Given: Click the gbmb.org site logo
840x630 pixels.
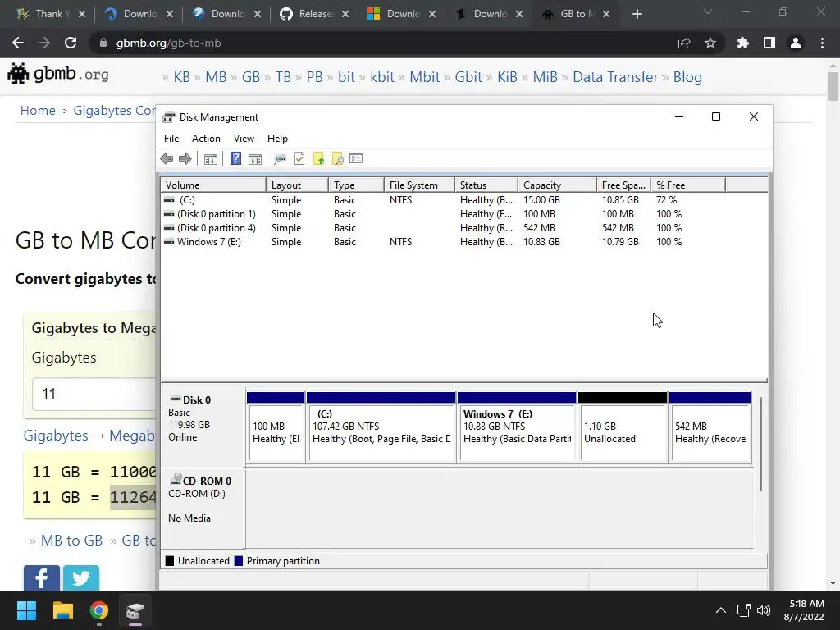Looking at the screenshot, I should (x=58, y=74).
